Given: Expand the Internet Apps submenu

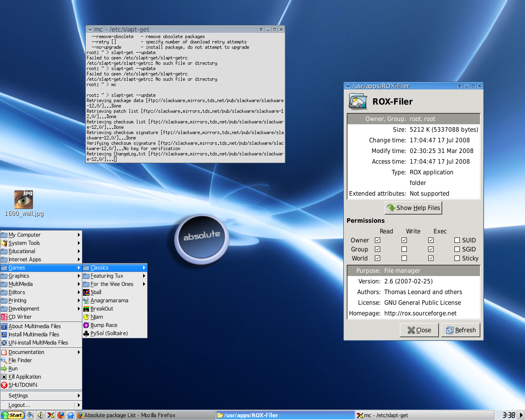Looking at the screenshot, I should 41,260.
